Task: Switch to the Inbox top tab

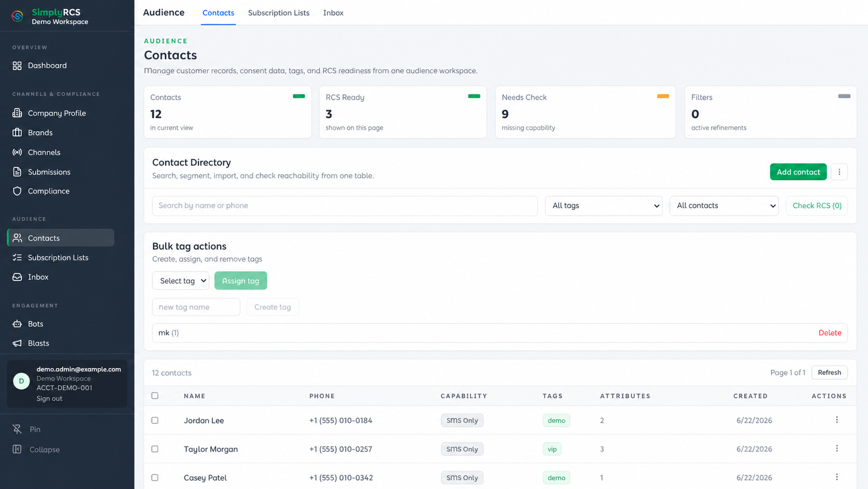Action: coord(333,13)
